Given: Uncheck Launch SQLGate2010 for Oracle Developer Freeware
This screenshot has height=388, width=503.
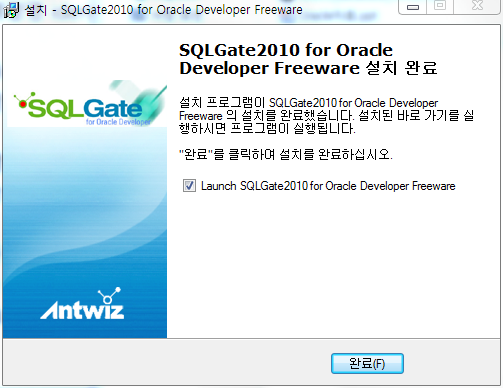Looking at the screenshot, I should pos(189,186).
